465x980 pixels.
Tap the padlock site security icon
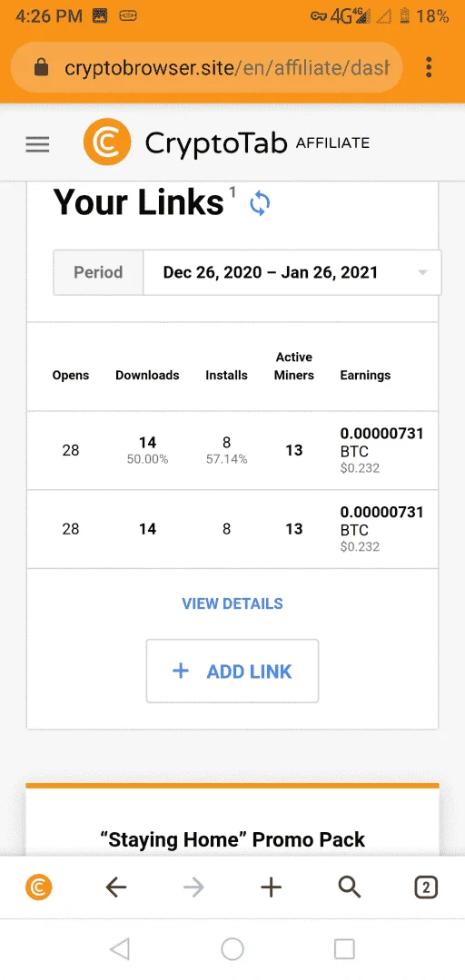41,67
